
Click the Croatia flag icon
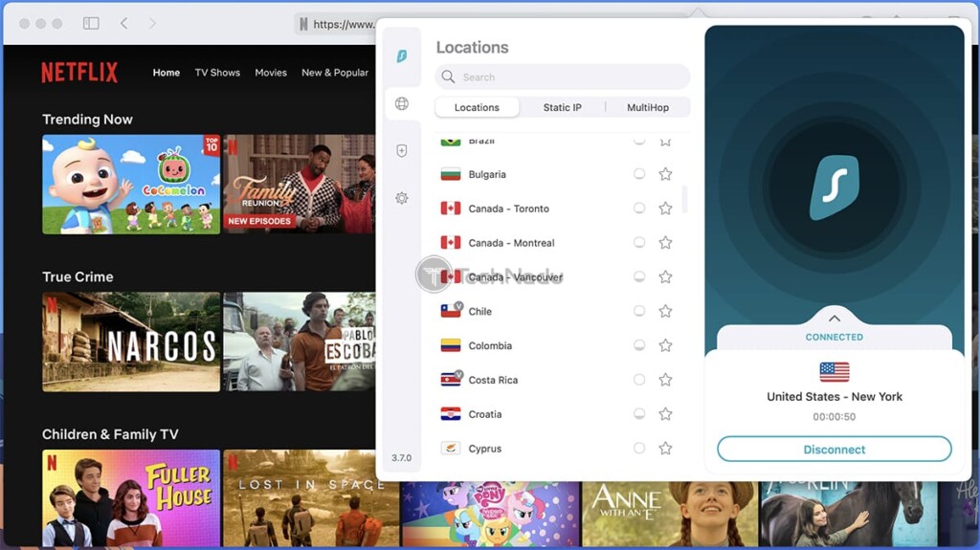(x=451, y=414)
